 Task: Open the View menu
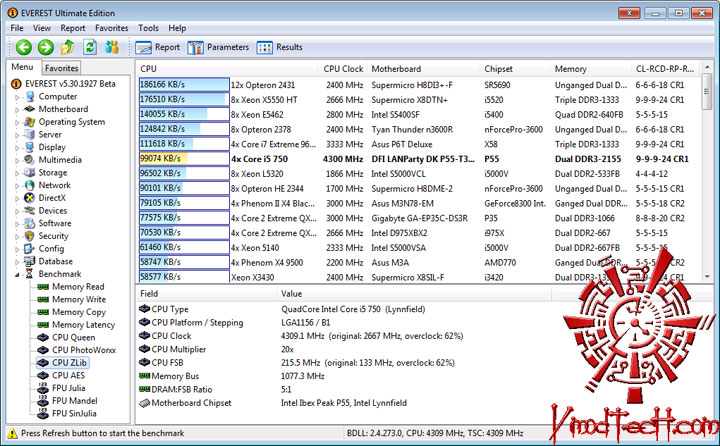(x=42, y=28)
